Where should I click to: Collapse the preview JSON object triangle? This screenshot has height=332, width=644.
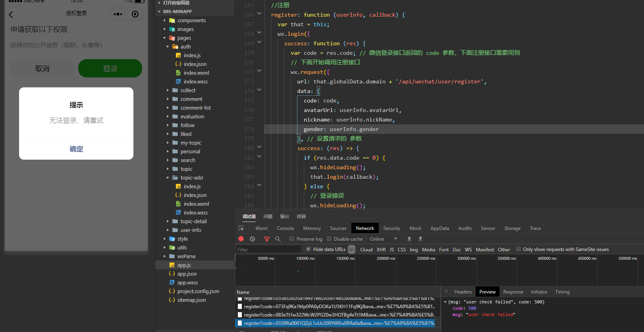pos(445,302)
